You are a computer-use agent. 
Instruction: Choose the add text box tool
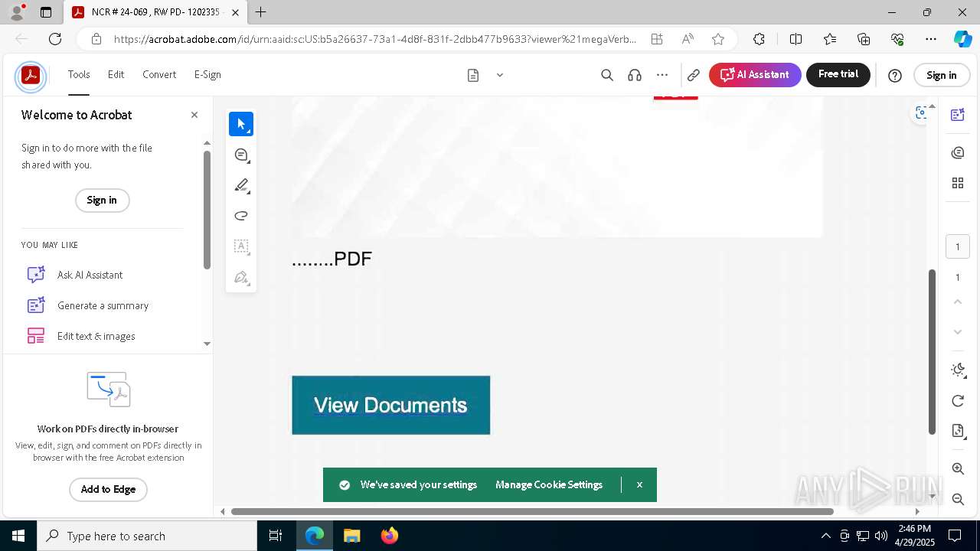pos(241,246)
